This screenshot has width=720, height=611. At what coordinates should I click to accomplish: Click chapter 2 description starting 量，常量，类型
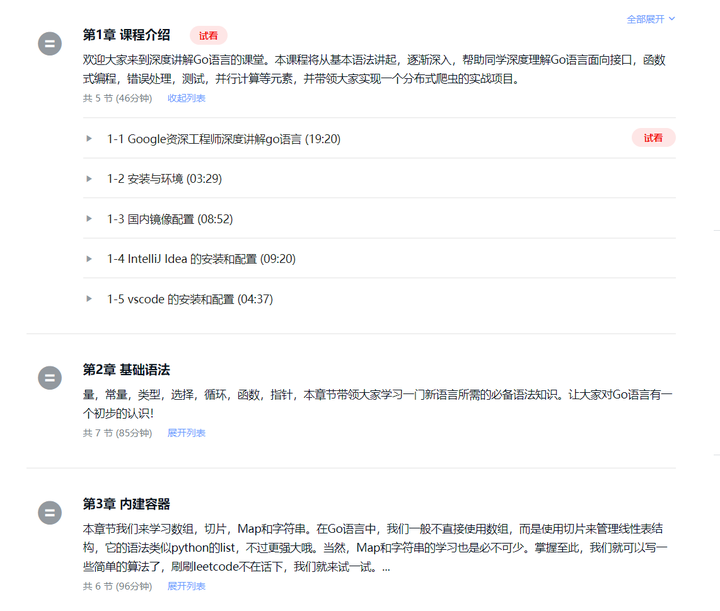pos(377,404)
